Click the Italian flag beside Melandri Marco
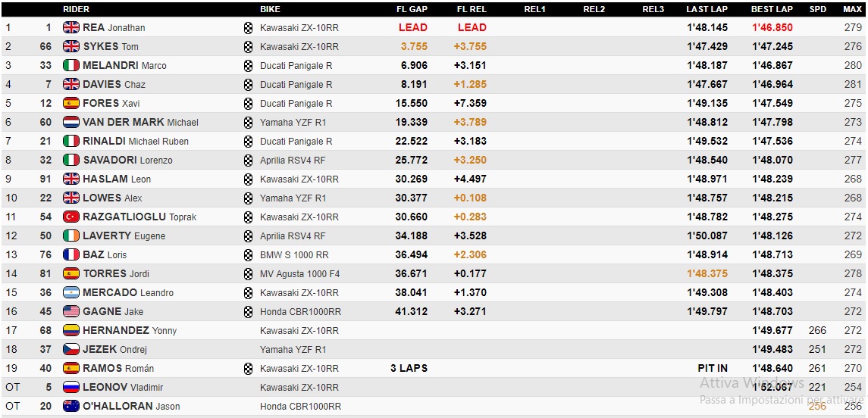 pos(71,65)
